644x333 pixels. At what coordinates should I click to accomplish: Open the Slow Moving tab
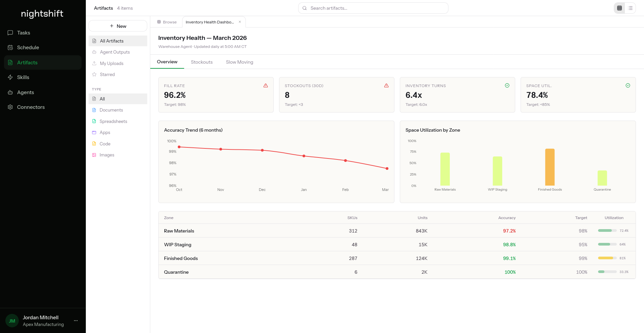coord(239,62)
